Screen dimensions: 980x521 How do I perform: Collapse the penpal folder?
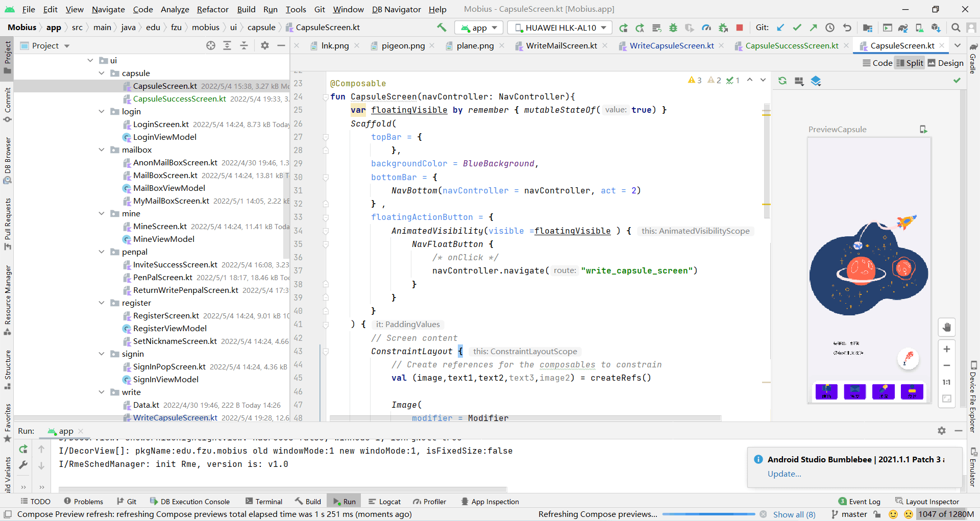(x=102, y=252)
